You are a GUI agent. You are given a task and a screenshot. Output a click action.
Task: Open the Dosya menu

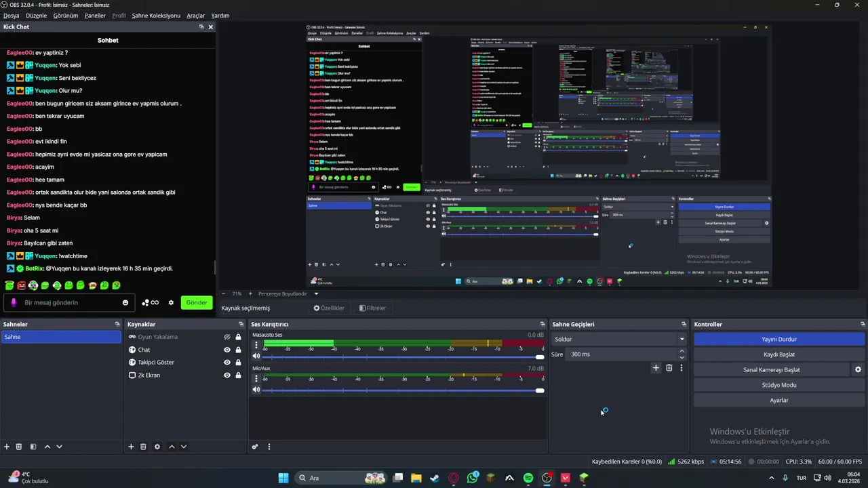click(x=11, y=16)
